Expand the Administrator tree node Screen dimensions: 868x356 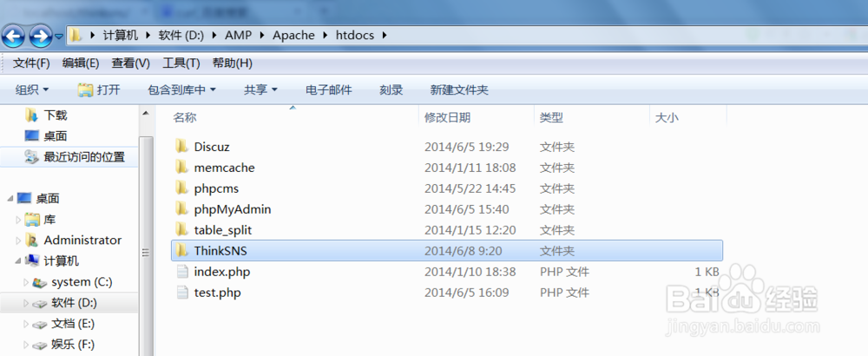pyautogui.click(x=18, y=241)
